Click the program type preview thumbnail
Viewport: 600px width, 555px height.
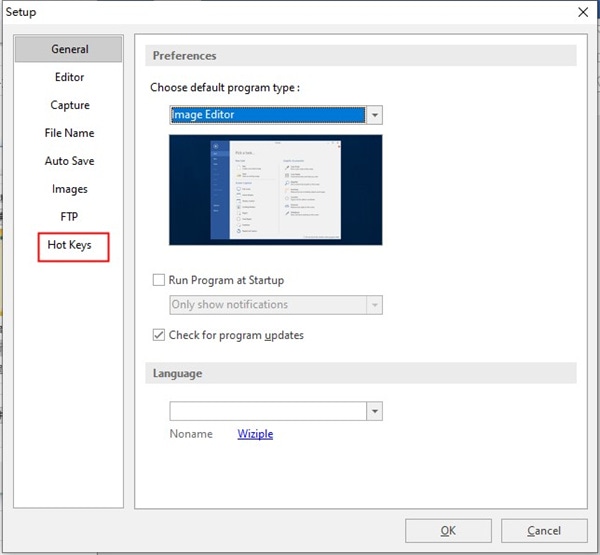click(276, 190)
